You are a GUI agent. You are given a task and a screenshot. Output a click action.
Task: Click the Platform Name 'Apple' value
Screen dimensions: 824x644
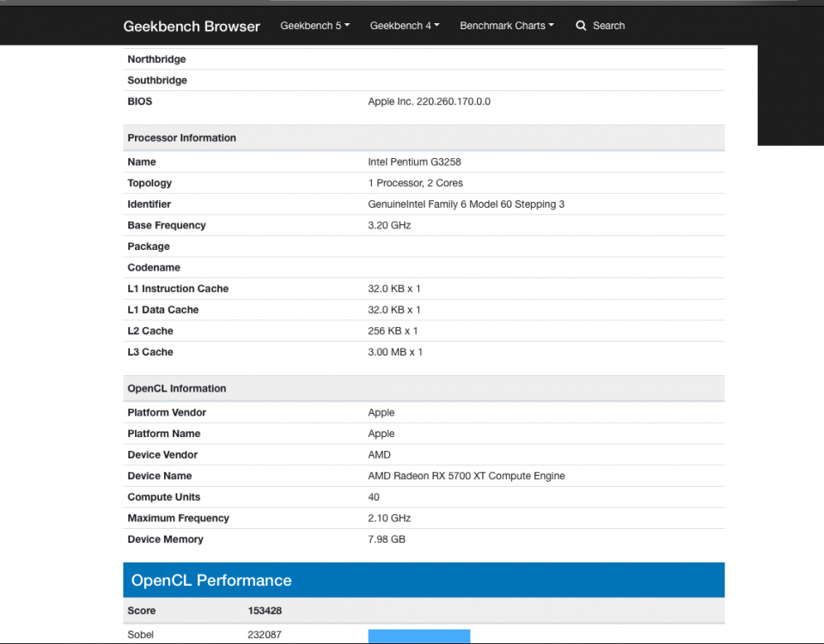[x=381, y=434]
